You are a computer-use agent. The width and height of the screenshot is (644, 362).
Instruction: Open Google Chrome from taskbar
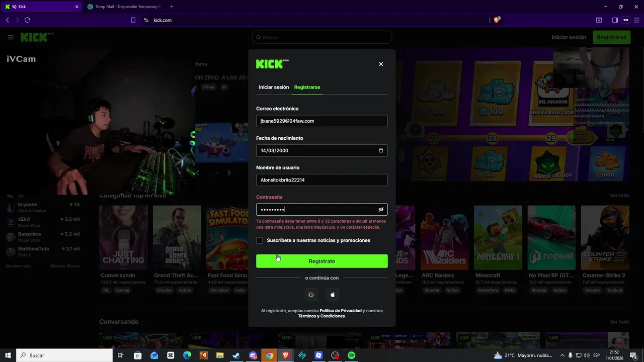point(269,355)
